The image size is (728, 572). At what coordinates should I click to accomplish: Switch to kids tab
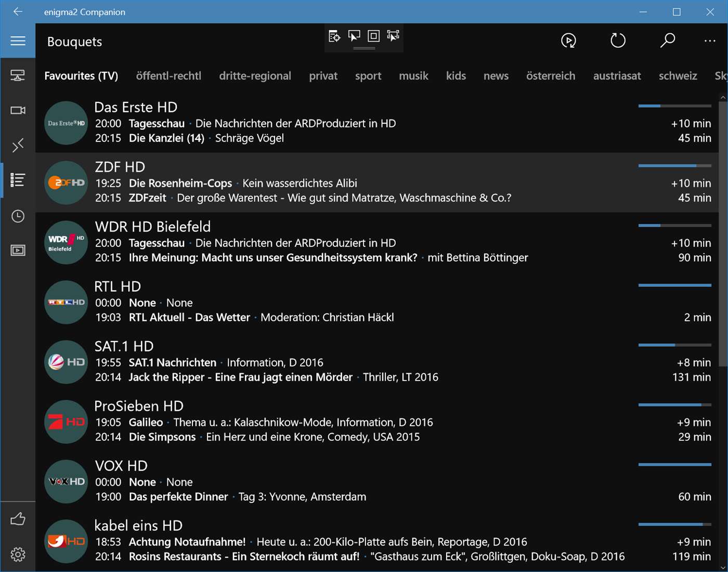point(456,76)
